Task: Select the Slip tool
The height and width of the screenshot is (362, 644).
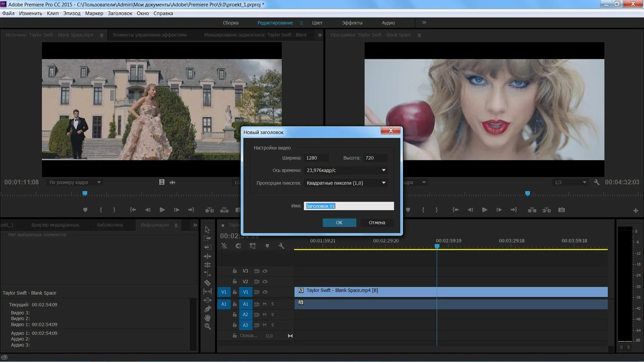Action: (x=207, y=292)
